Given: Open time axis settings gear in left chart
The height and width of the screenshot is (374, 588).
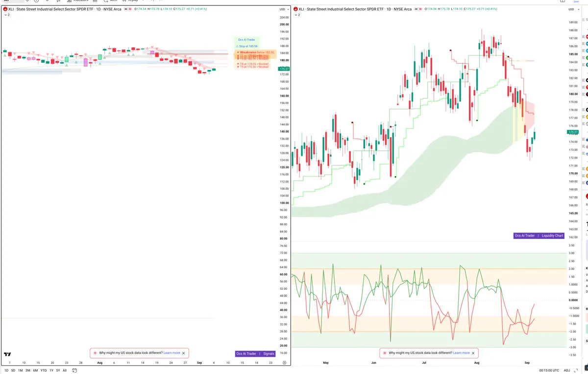Looking at the screenshot, I should click(284, 363).
